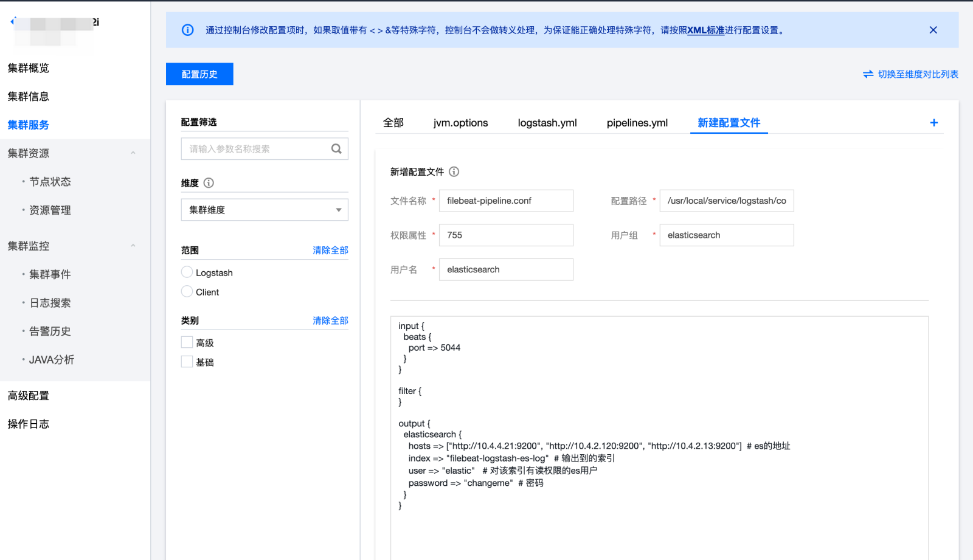Image resolution: width=973 pixels, height=560 pixels.
Task: Select the Client radio button
Action: coord(187,292)
